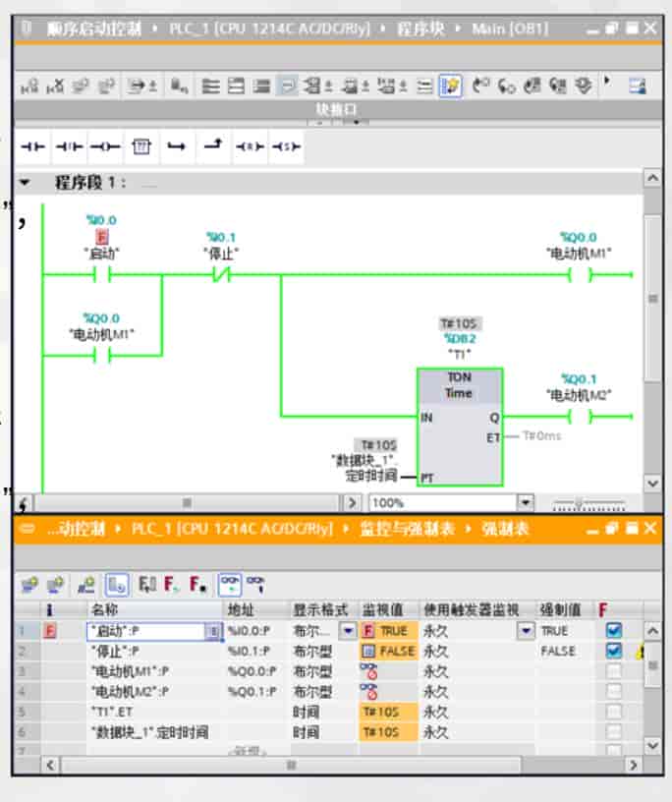672x802 pixels.
Task: Click the editor toolbar icon left of the glasses button
Action: point(424,86)
